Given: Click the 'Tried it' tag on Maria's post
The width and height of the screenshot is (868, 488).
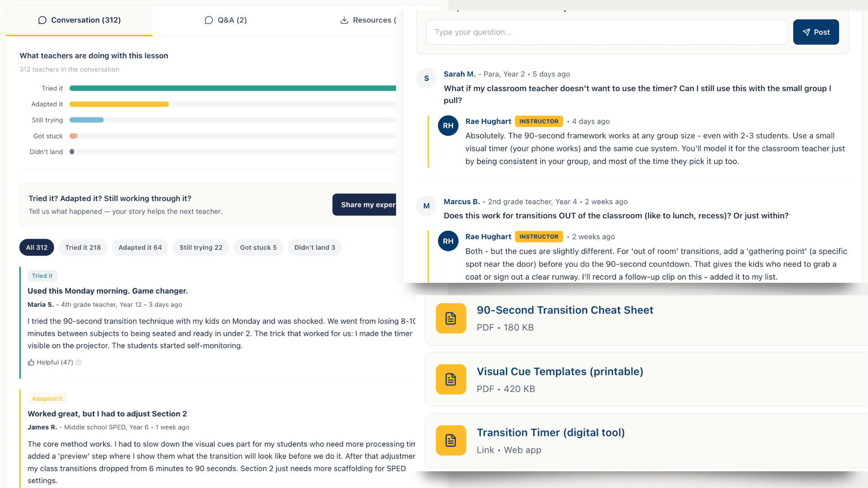Looking at the screenshot, I should (x=42, y=276).
